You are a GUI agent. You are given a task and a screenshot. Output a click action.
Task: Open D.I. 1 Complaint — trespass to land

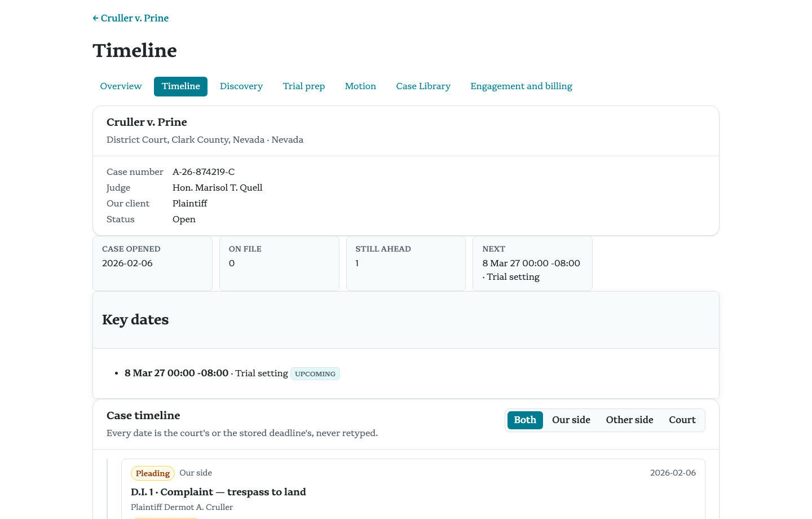(x=218, y=492)
